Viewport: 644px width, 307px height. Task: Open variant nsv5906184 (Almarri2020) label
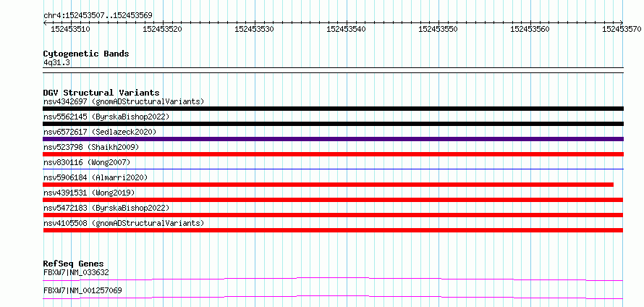[96, 177]
